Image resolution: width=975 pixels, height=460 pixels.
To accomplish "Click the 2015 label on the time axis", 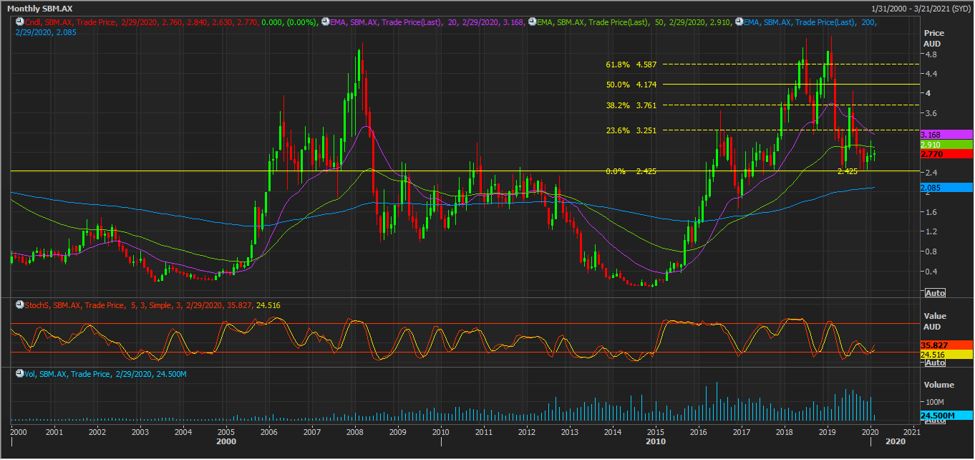I will click(655, 431).
